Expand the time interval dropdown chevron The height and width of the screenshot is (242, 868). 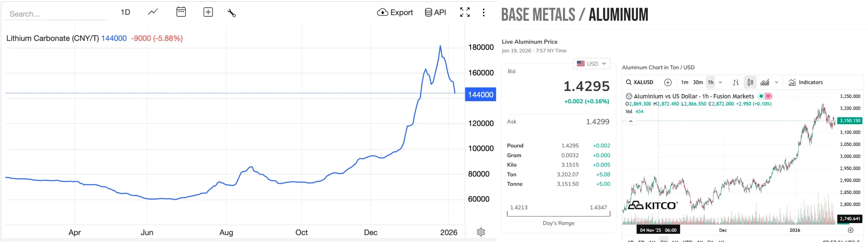click(x=721, y=82)
